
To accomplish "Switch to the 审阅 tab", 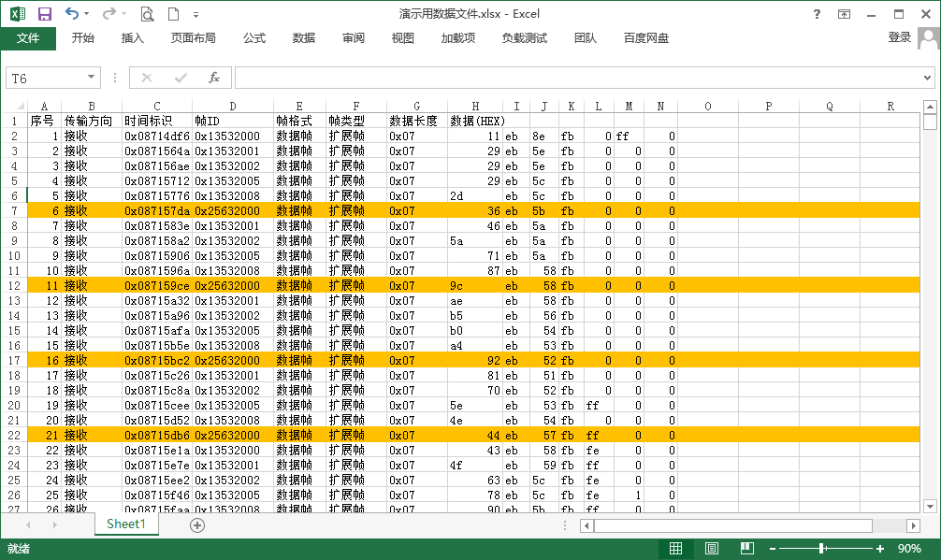I will pyautogui.click(x=354, y=38).
